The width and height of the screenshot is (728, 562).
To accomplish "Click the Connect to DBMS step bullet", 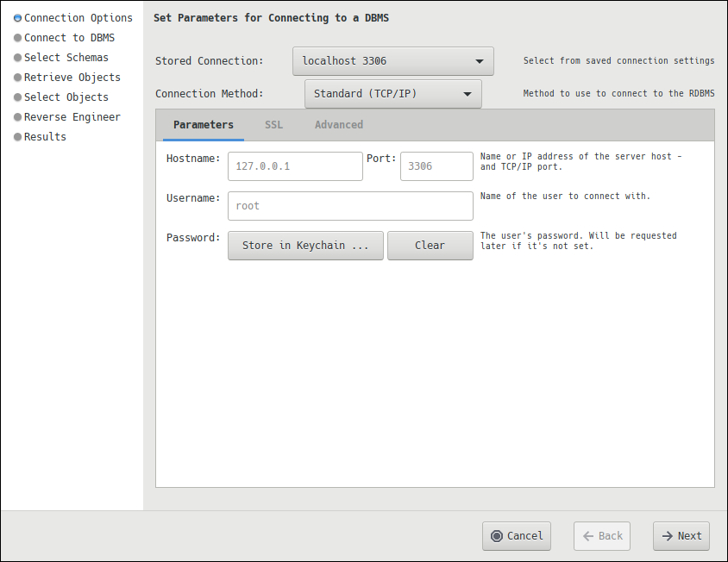I will click(17, 38).
